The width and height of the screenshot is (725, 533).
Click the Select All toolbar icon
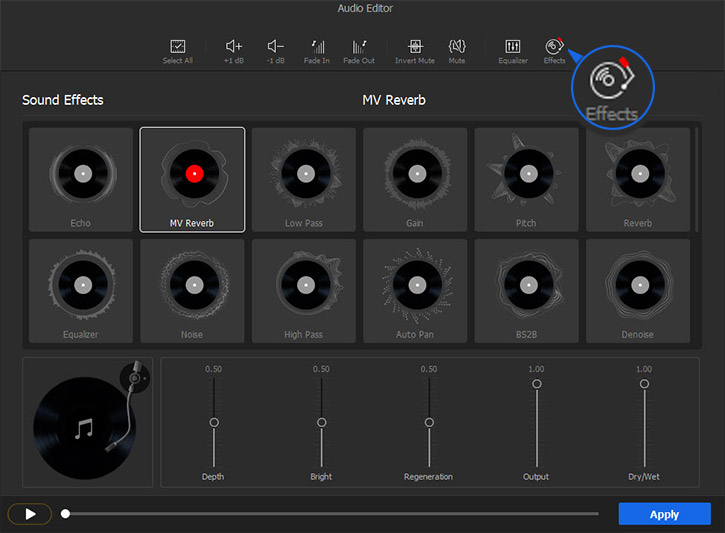(x=177, y=47)
